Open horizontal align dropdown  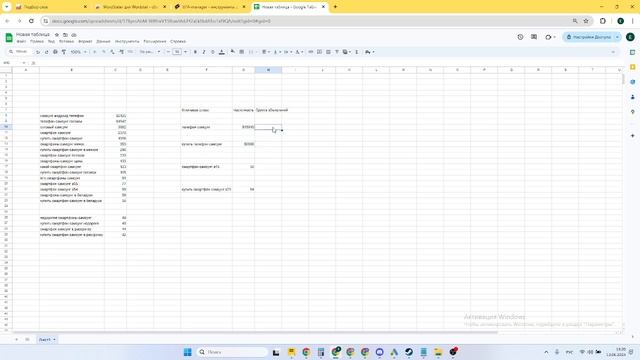[265, 52]
